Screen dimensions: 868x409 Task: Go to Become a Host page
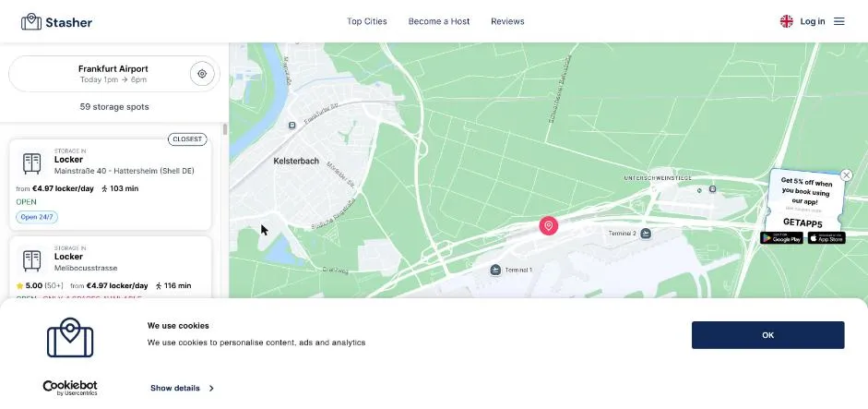coord(439,21)
